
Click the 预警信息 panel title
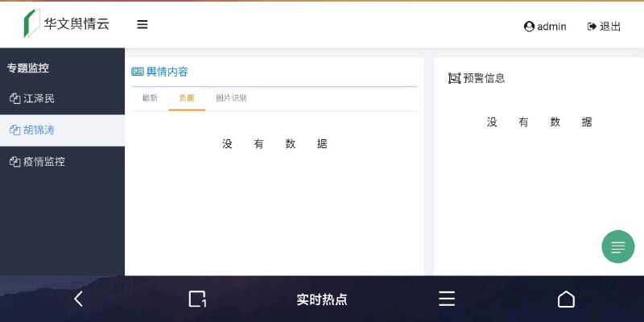click(485, 78)
